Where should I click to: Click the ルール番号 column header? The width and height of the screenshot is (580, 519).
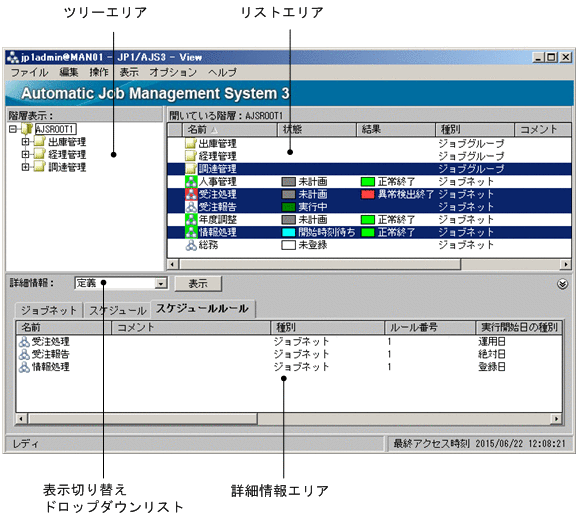click(430, 327)
